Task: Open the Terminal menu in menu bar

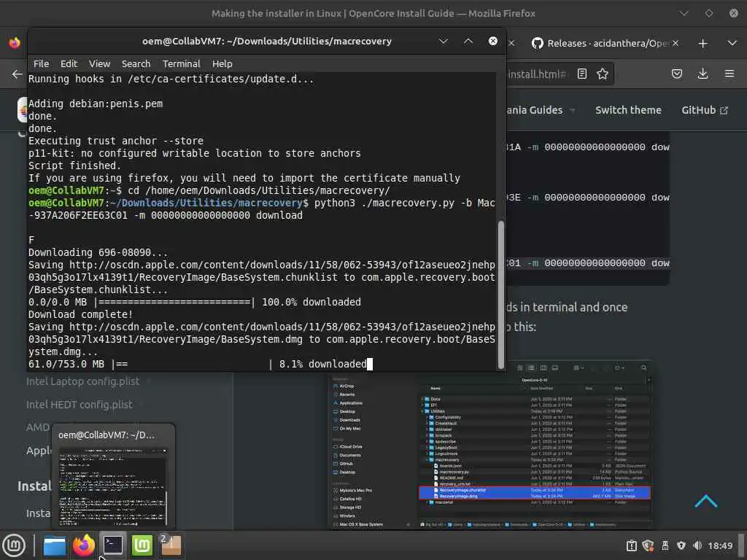Action: coord(181,64)
